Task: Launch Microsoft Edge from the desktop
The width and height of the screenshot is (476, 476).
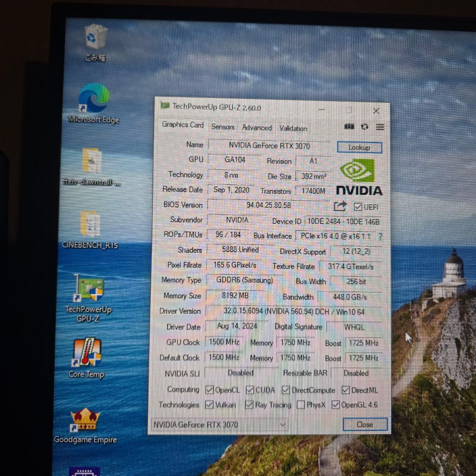Action: click(x=94, y=98)
